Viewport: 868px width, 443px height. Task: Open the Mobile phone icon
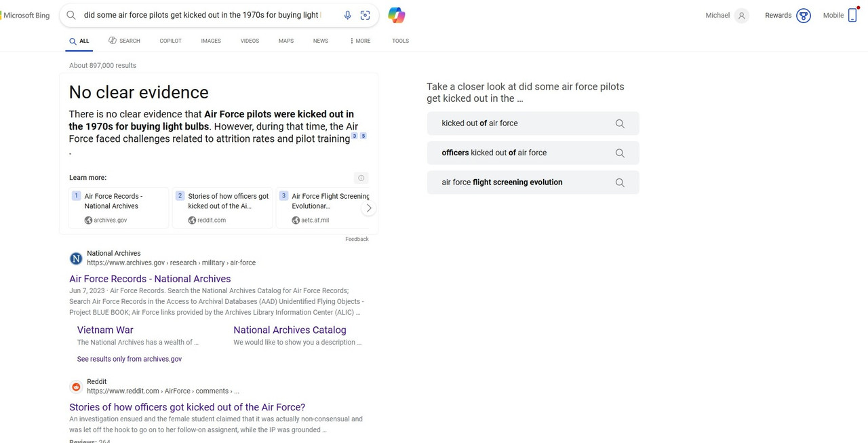(x=852, y=15)
